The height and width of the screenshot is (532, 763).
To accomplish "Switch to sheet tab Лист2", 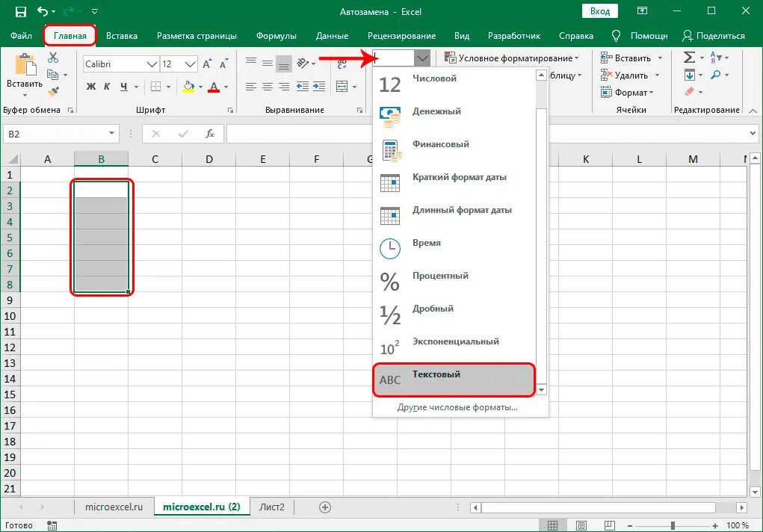I will (271, 507).
